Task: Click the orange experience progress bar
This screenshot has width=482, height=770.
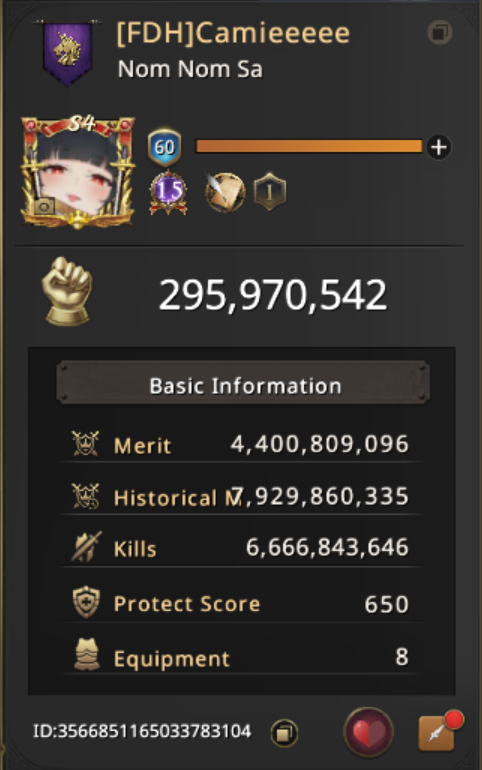Action: pos(309,146)
